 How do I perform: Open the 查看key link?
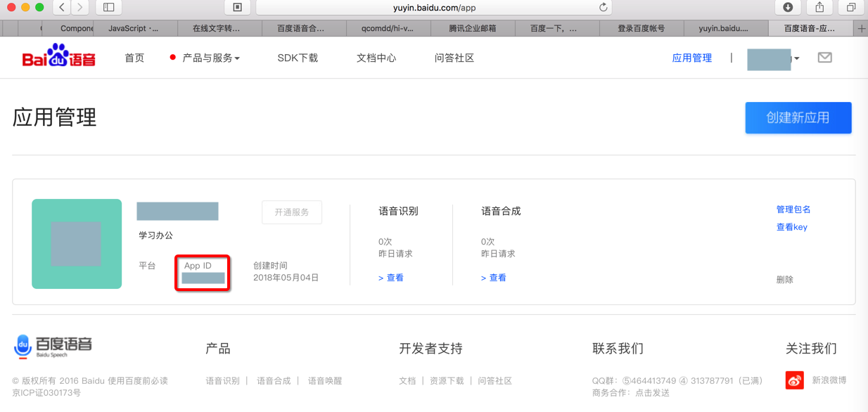[792, 227]
